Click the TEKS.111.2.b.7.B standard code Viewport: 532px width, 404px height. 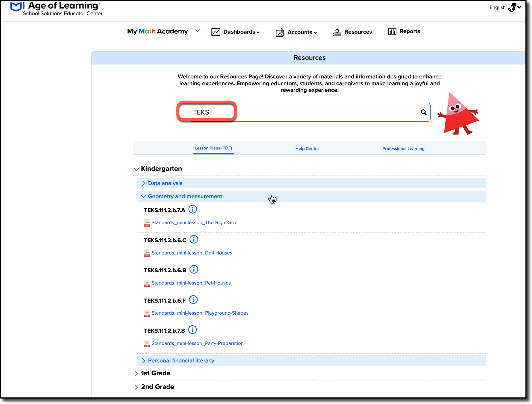tap(164, 331)
